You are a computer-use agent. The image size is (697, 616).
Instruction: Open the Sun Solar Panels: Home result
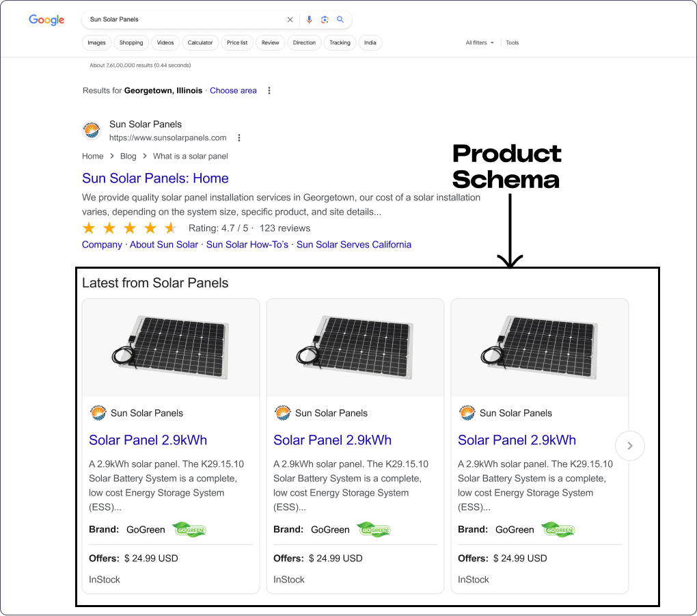coord(155,178)
